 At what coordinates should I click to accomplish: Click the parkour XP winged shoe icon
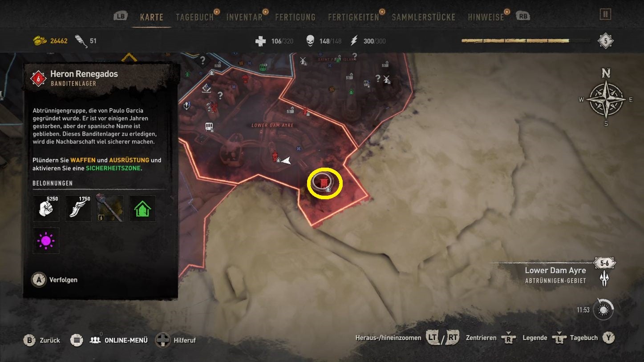(x=78, y=209)
